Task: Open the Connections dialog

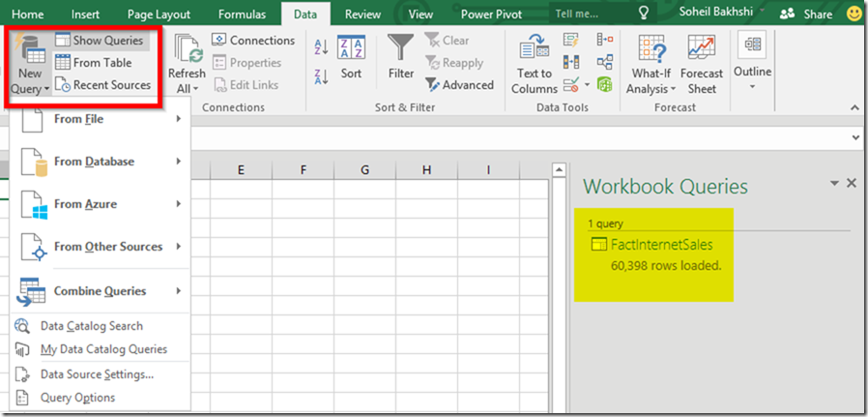Action: coord(253,41)
